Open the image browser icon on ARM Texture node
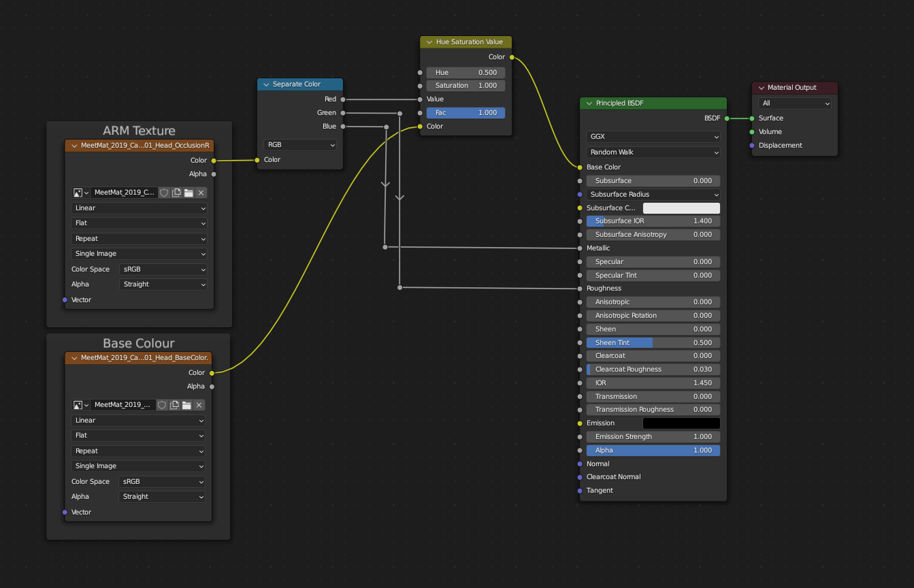Image resolution: width=914 pixels, height=588 pixels. 77,193
